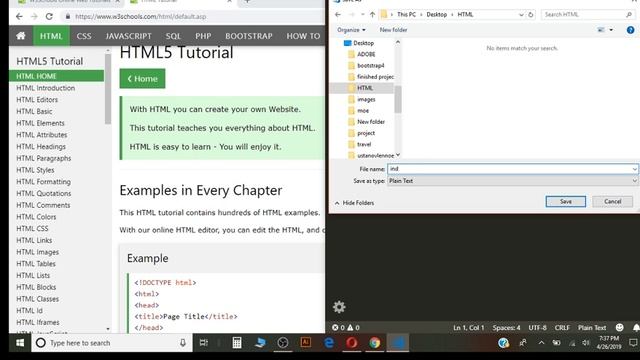Click the blue help icon
This screenshot has width=640, height=360.
point(630,30)
